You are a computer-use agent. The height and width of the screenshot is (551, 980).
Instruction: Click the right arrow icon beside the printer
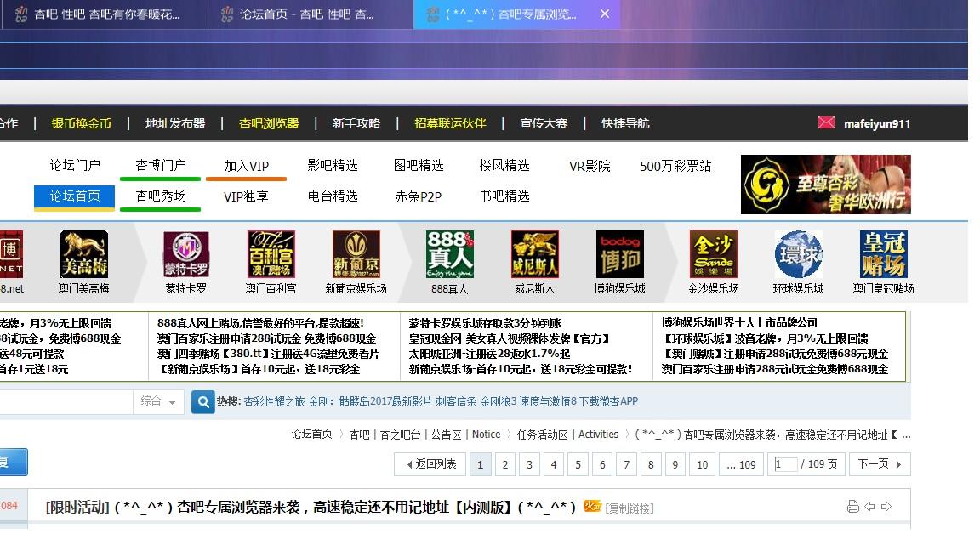pyautogui.click(x=886, y=507)
